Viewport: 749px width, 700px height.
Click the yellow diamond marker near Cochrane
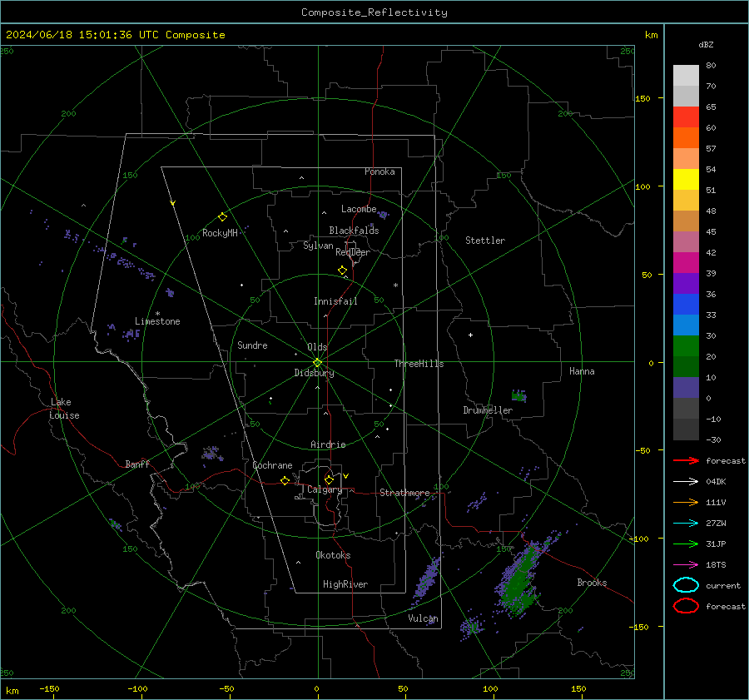285,480
